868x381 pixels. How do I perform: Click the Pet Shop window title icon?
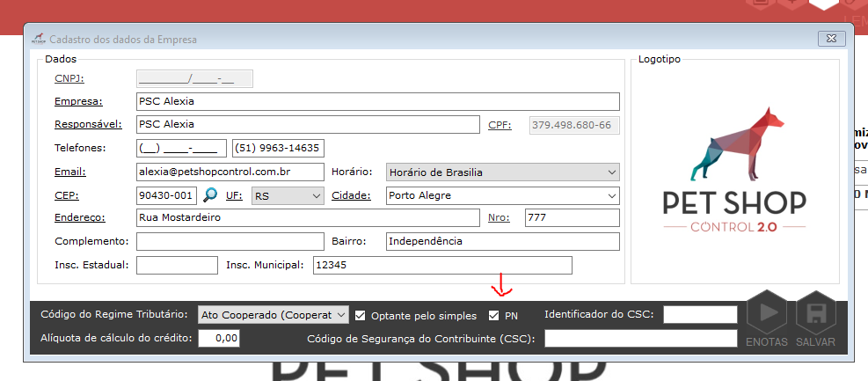click(38, 40)
